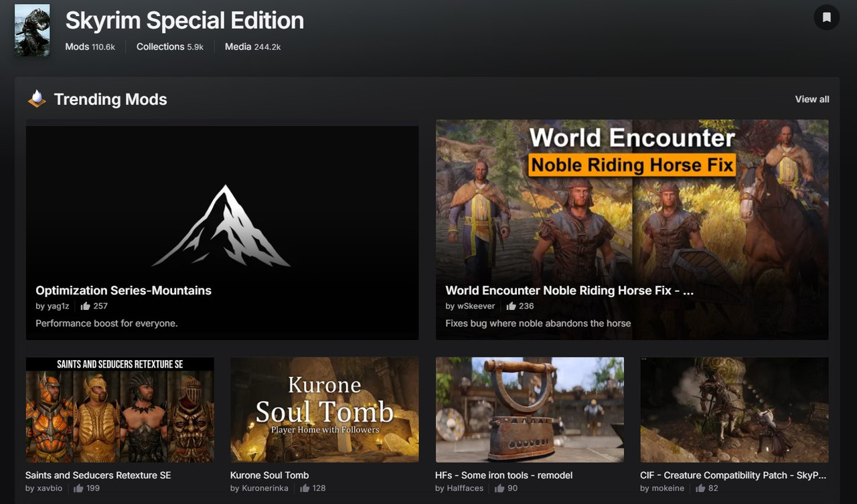Image resolution: width=857 pixels, height=504 pixels.
Task: Visit author Kuronerinka profile
Action: tap(265, 489)
